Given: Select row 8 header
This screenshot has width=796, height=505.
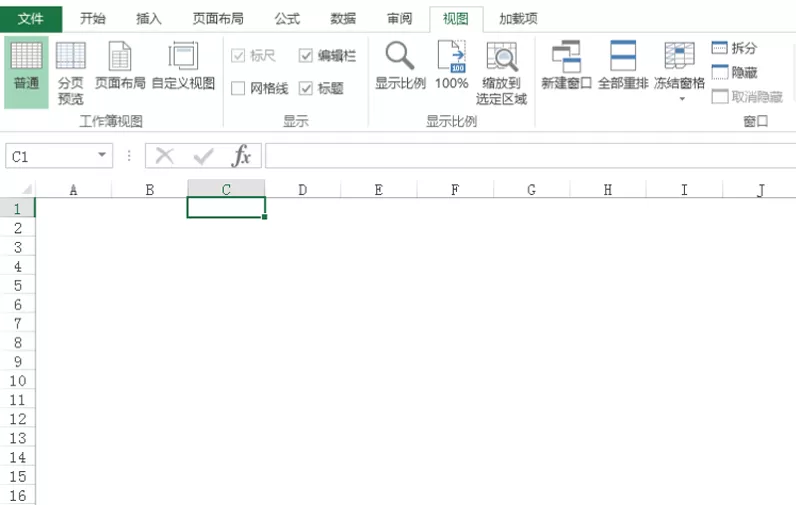Looking at the screenshot, I should [x=18, y=343].
